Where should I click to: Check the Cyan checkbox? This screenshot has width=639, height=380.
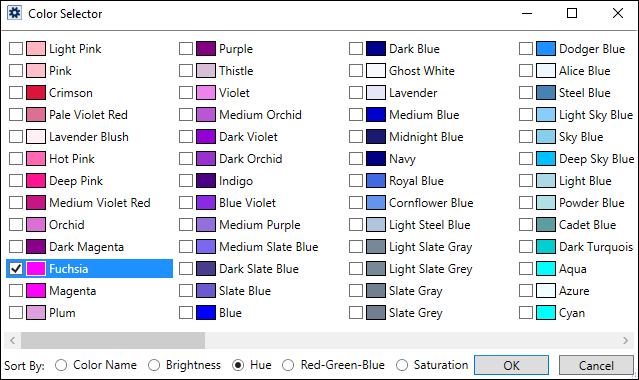526,313
